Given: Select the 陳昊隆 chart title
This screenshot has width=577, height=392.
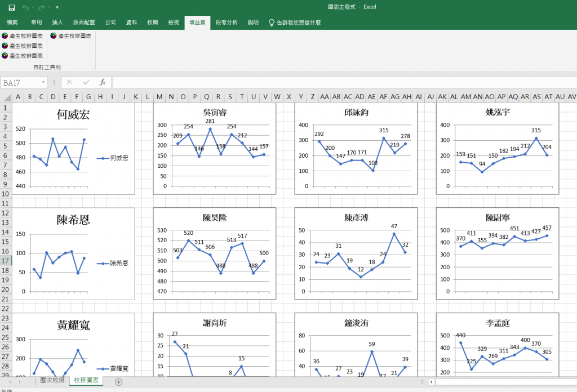Looking at the screenshot, I should point(215,218).
